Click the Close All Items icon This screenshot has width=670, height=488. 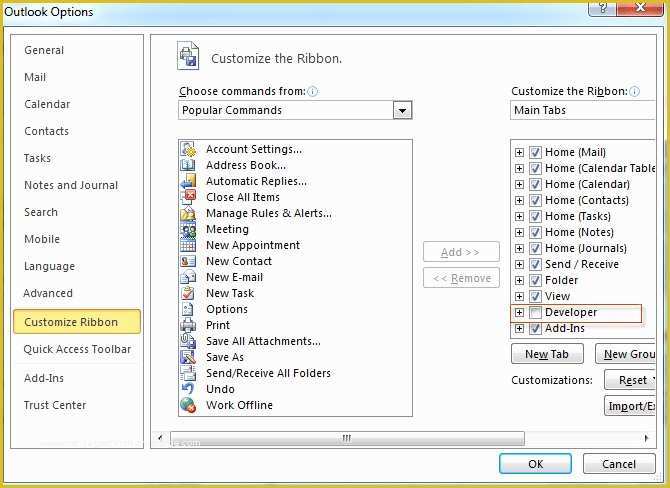pos(188,197)
